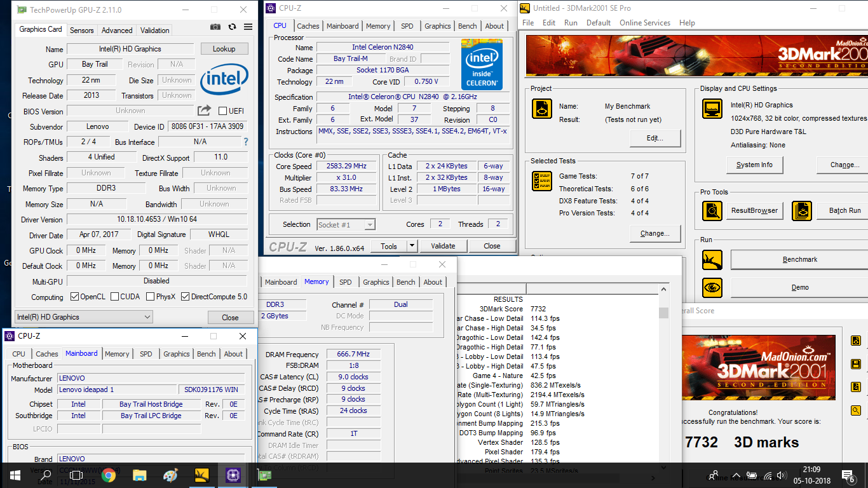This screenshot has height=488, width=868.
Task: Click the Demo eye icon in 3DMark
Action: coord(712,287)
